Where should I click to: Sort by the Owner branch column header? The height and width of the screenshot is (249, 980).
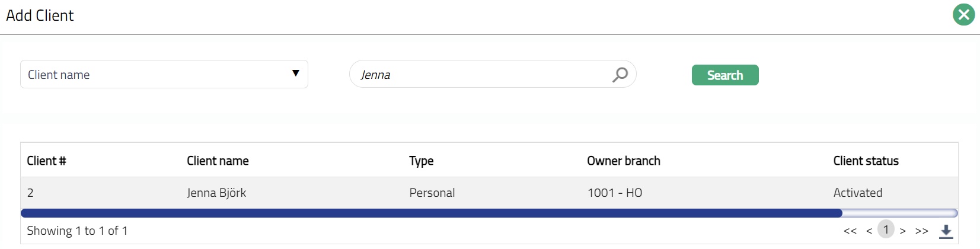point(623,161)
